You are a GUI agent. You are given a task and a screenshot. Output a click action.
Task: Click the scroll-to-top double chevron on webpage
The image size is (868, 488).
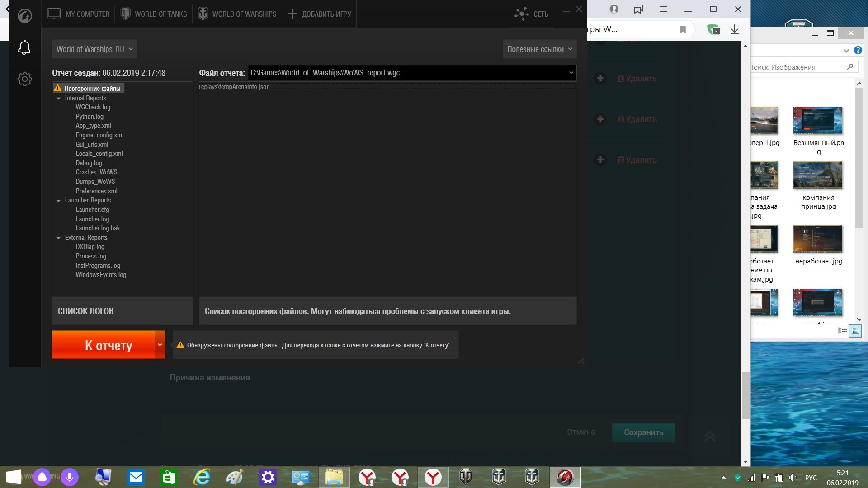point(710,436)
